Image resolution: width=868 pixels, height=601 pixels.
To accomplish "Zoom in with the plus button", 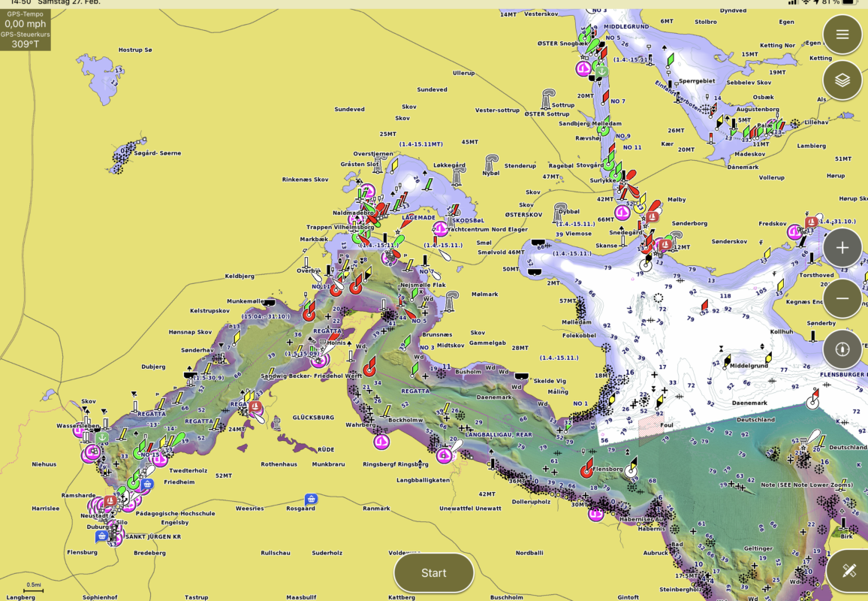I will coord(842,248).
